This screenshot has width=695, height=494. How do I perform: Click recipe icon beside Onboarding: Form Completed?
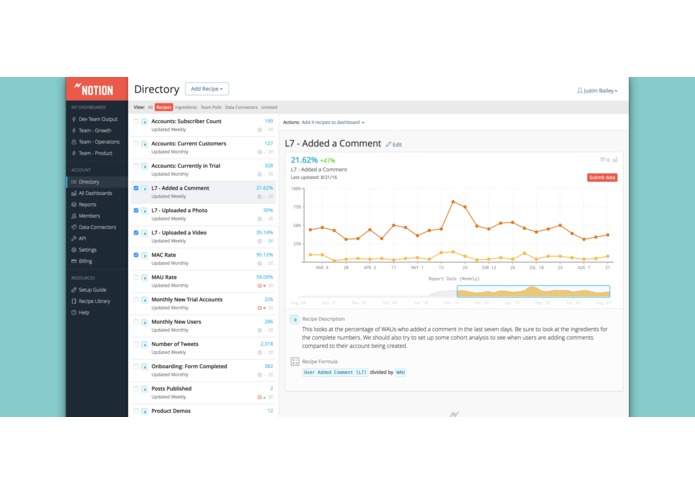tap(144, 367)
